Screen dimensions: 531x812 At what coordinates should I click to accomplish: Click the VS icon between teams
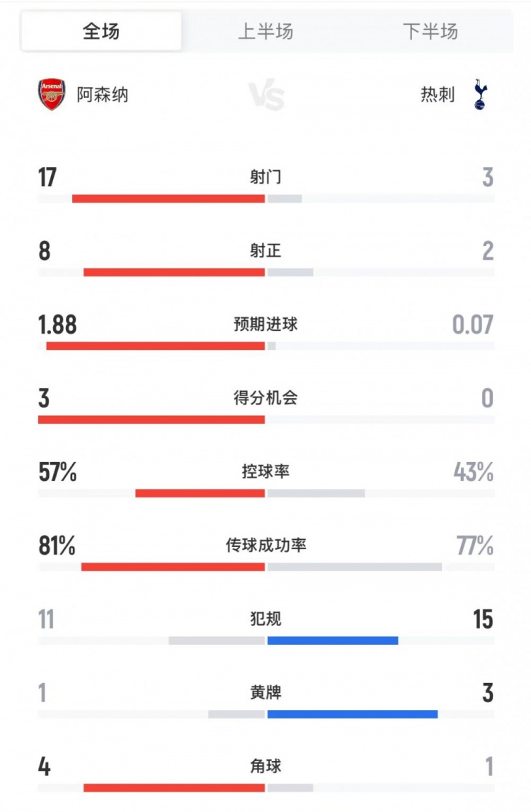coord(266,96)
